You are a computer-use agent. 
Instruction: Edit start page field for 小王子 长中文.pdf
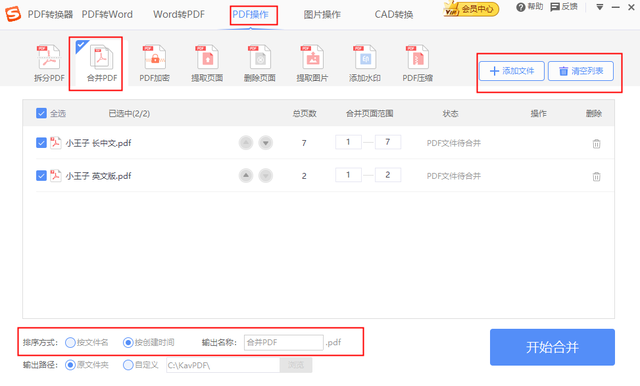pos(348,142)
